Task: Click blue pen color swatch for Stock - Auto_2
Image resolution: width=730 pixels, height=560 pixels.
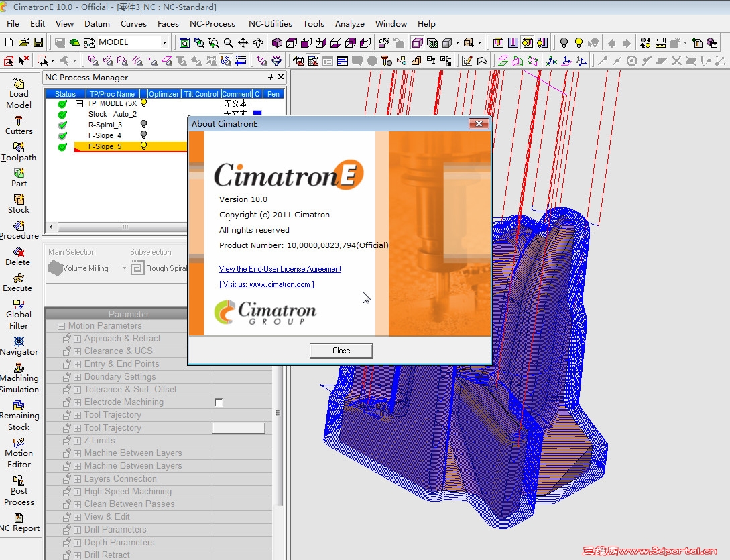Action: point(257,113)
